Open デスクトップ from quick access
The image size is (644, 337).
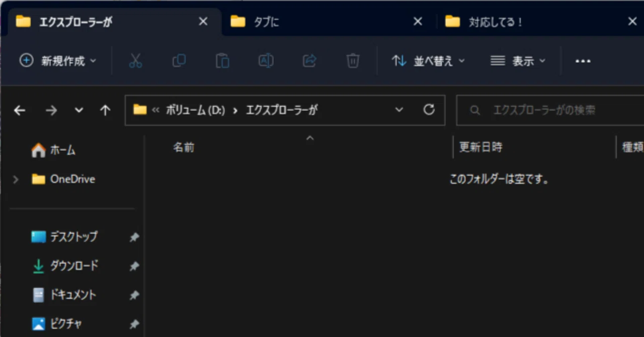(74, 237)
